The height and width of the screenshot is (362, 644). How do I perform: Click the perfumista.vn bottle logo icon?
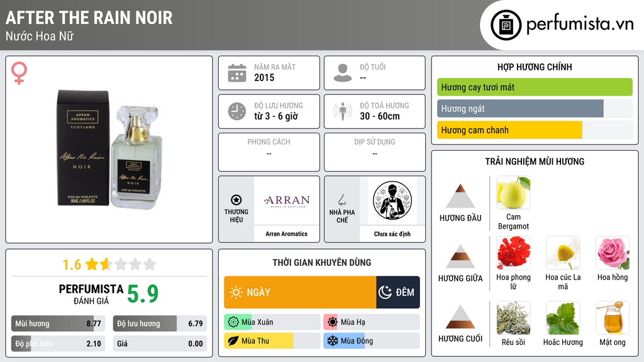point(506,25)
